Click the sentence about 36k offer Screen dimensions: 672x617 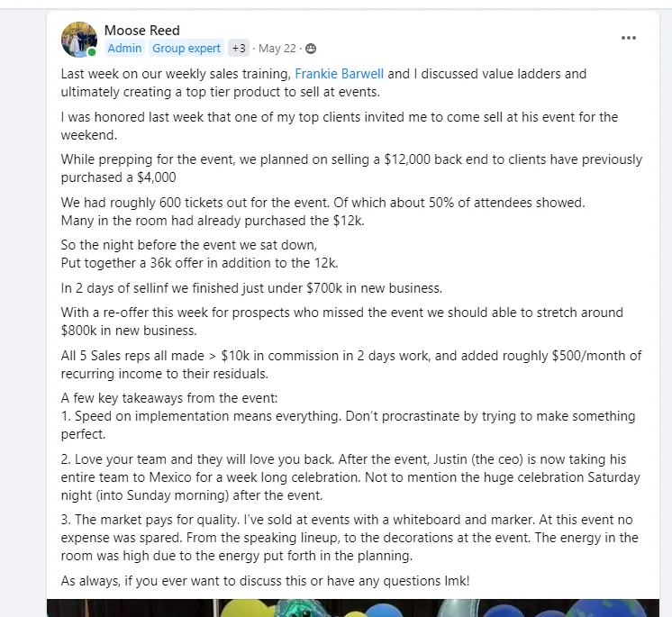point(199,263)
